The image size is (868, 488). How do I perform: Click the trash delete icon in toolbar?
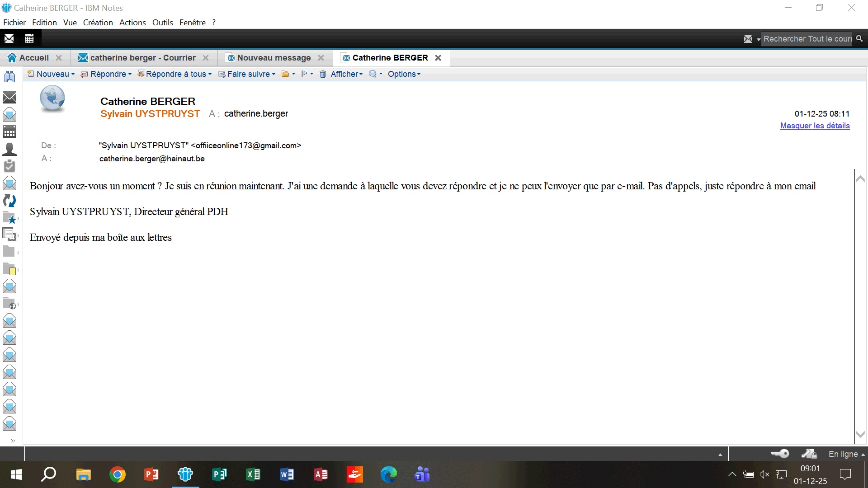click(323, 74)
